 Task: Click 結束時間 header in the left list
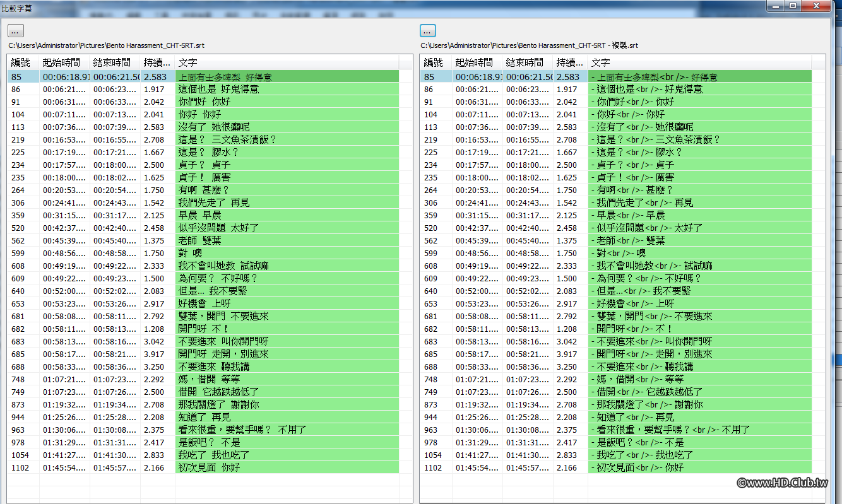(115, 62)
